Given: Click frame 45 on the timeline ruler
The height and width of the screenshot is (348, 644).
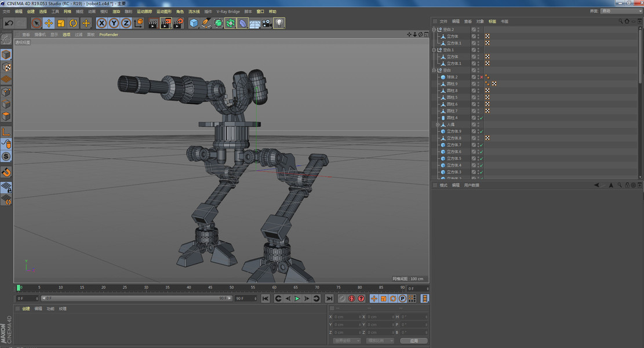Looking at the screenshot, I should tap(210, 288).
